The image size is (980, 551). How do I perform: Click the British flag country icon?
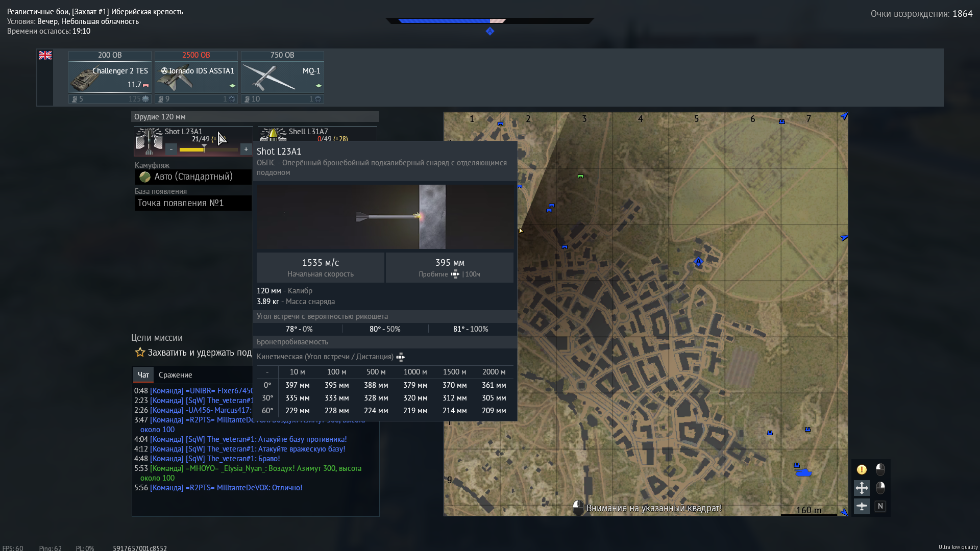pos(45,55)
